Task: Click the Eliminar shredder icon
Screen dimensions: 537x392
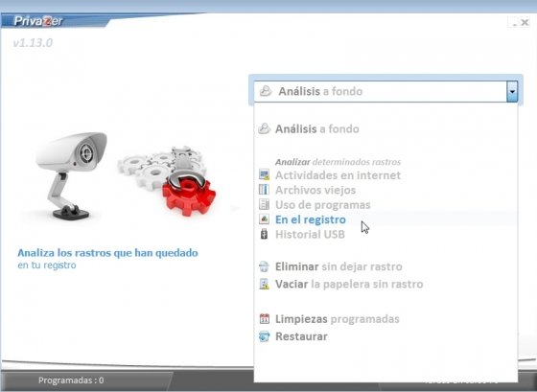Action: coord(264,266)
